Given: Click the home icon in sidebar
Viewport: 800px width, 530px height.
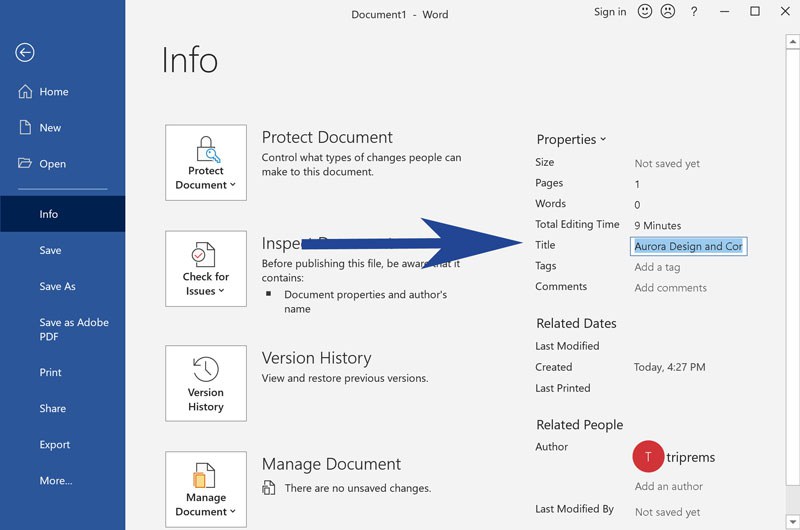Looking at the screenshot, I should click(25, 92).
